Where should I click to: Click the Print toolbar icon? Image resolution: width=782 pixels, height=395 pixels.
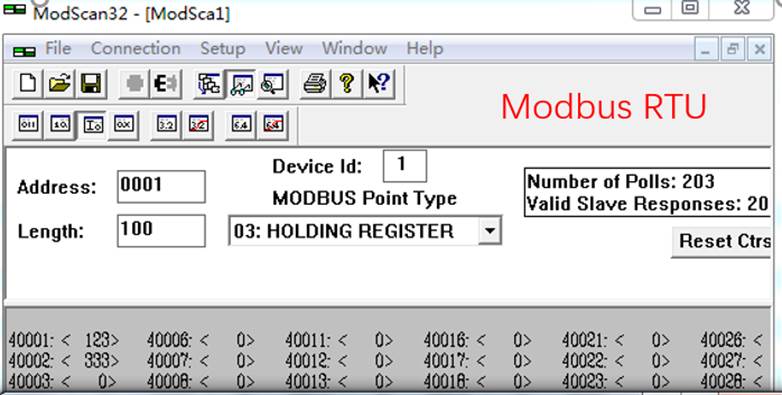coord(315,83)
